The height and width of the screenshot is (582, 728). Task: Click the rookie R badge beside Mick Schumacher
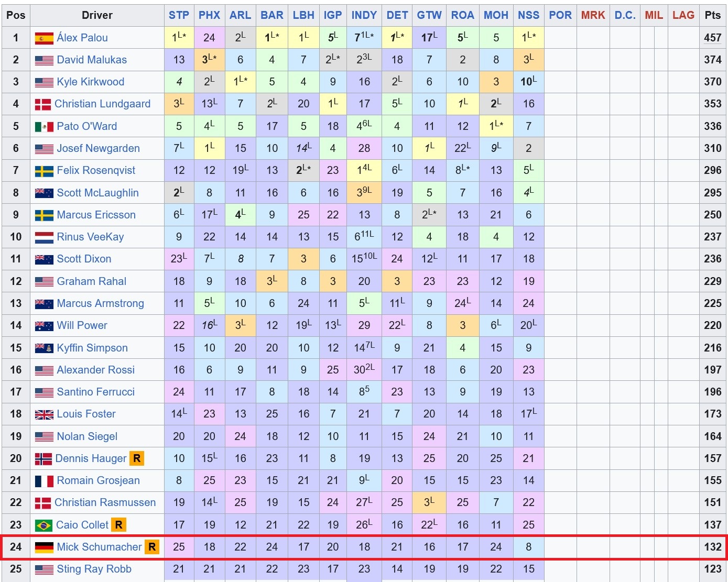[x=152, y=547]
